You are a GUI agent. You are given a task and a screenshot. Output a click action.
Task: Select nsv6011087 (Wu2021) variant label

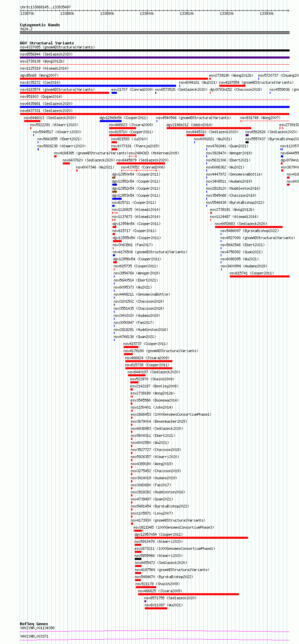[x=164, y=605]
